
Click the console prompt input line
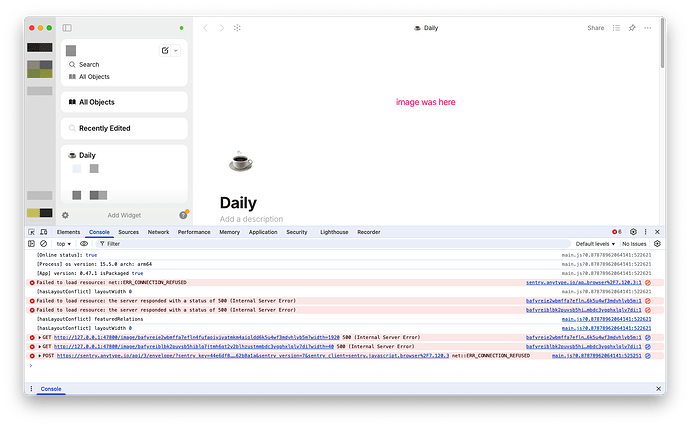point(346,366)
